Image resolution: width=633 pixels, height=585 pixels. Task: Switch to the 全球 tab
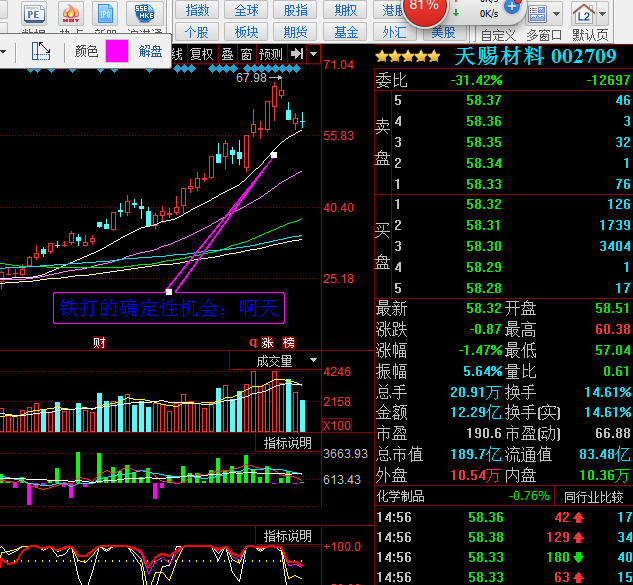pos(246,10)
